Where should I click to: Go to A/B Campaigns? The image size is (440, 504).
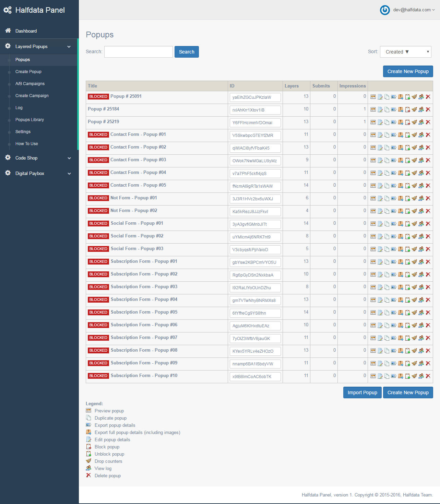coord(30,83)
